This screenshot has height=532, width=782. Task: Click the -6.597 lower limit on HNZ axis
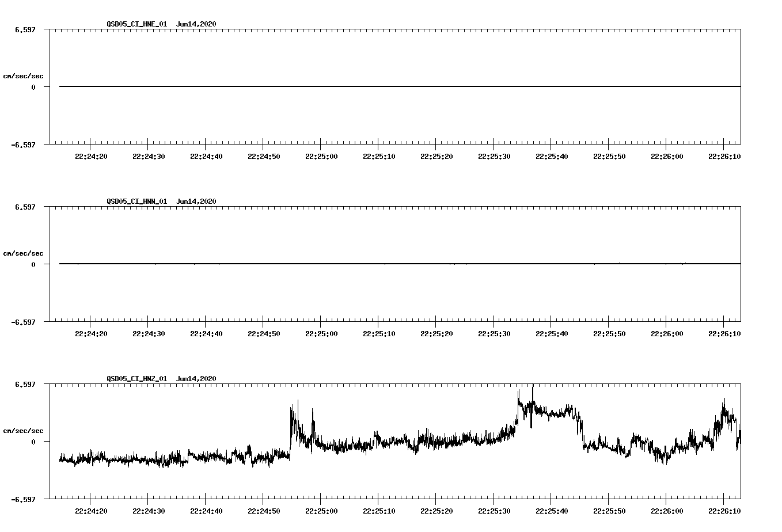[x=23, y=499]
